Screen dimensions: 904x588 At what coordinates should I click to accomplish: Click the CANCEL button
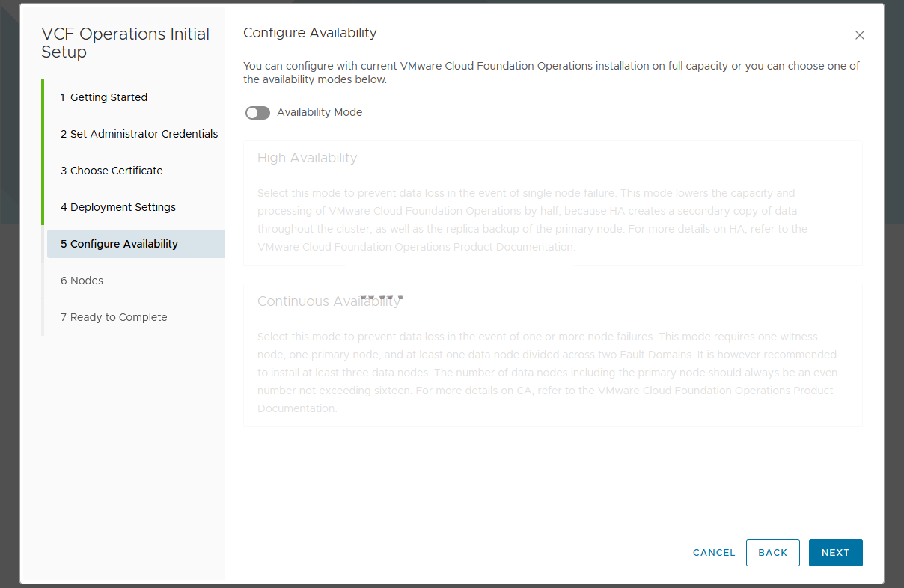[x=714, y=553]
